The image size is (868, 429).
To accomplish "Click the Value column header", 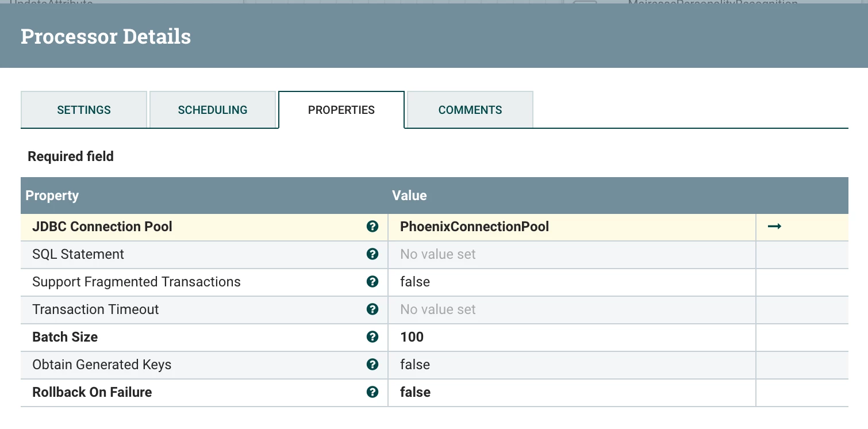I will tap(409, 196).
